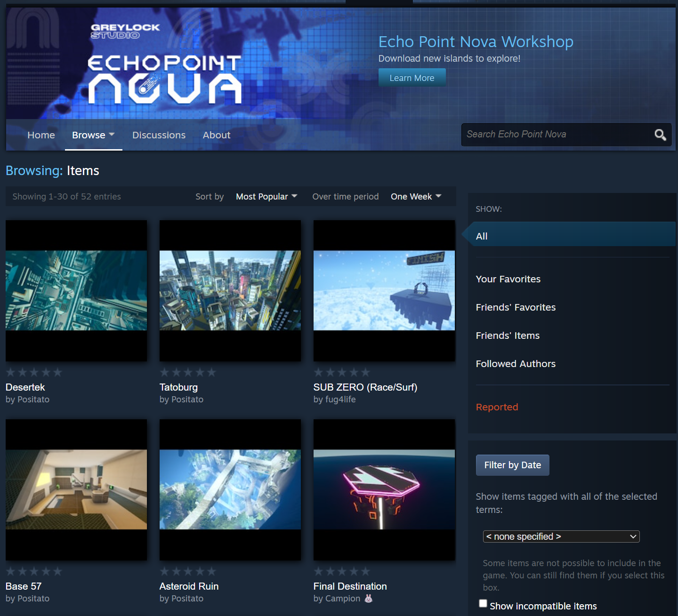Open the Tatoburg city thumbnail
Image resolution: width=678 pixels, height=616 pixels.
(230, 291)
